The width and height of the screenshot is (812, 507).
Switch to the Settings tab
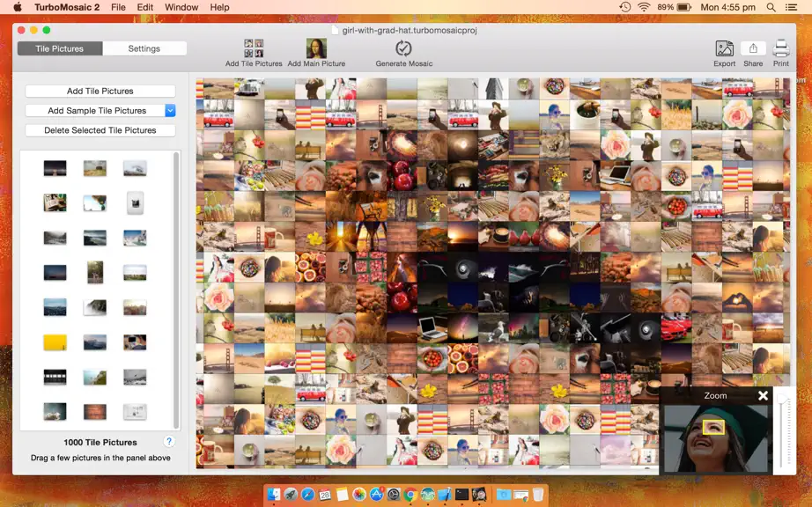pyautogui.click(x=144, y=48)
